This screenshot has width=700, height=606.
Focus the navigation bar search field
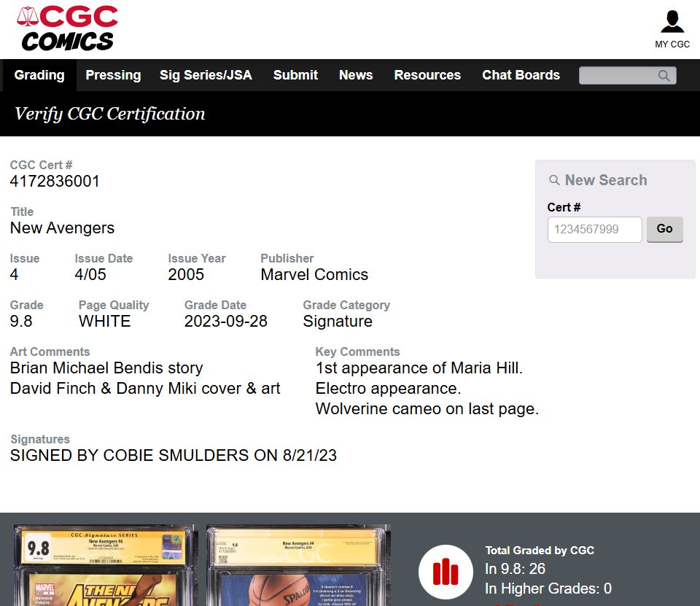coord(627,75)
